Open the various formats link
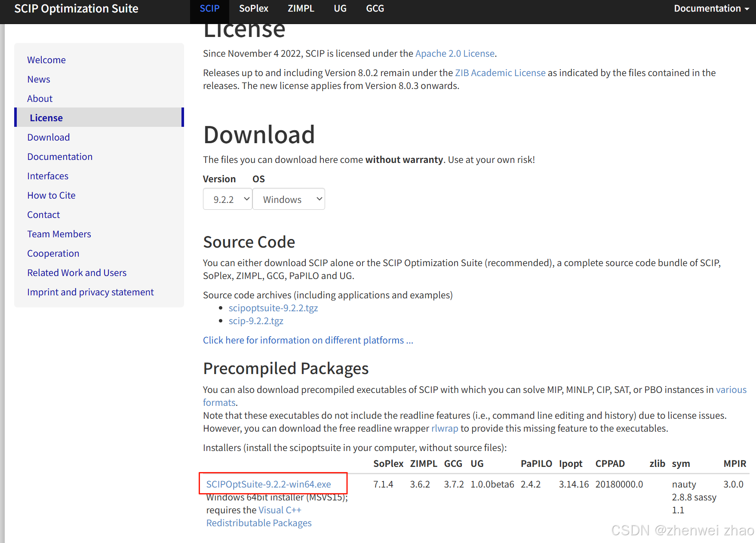The height and width of the screenshot is (543, 756). click(731, 390)
